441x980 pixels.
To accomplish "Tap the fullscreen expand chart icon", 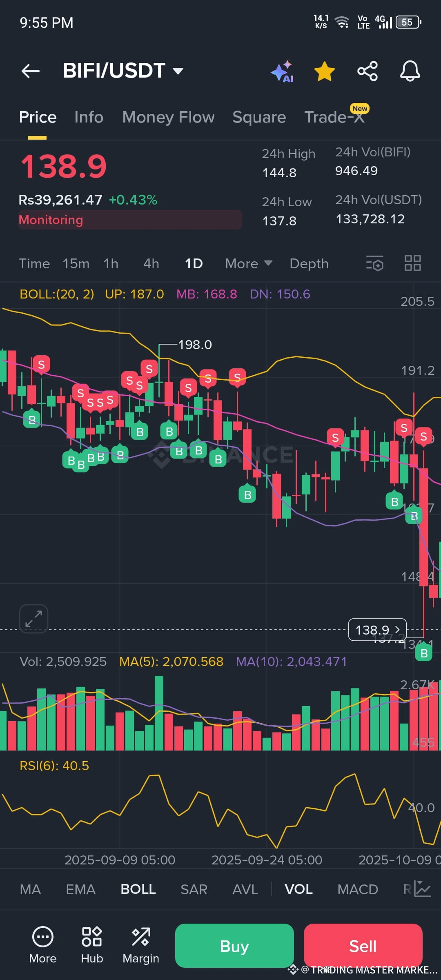I will [x=33, y=619].
